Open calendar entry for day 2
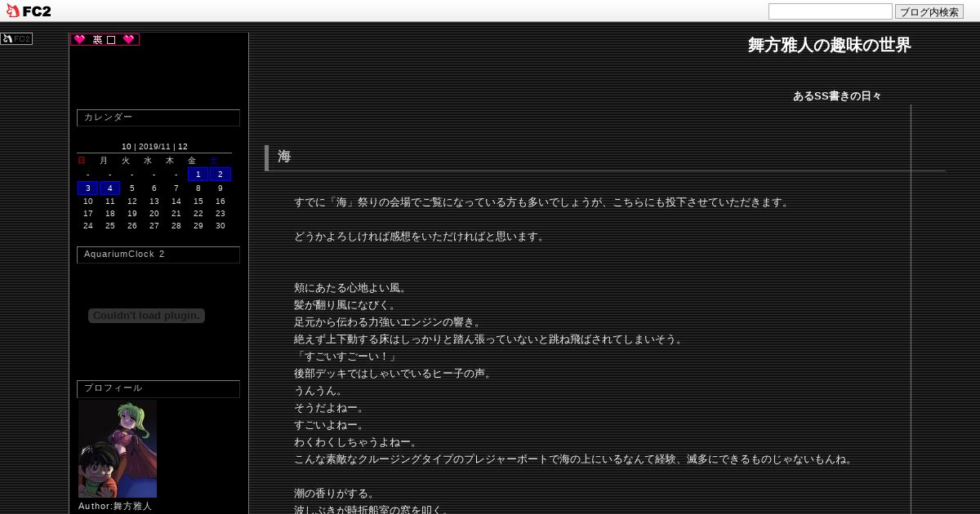Screen dimensions: 980x514 pyautogui.click(x=220, y=174)
